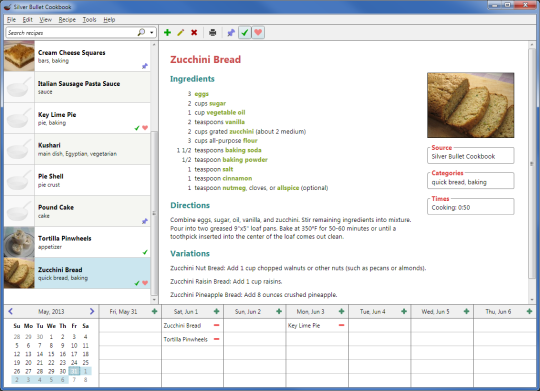This screenshot has width=540, height=391.
Task: Add a meal to Fri, May 31
Action: coord(154,311)
